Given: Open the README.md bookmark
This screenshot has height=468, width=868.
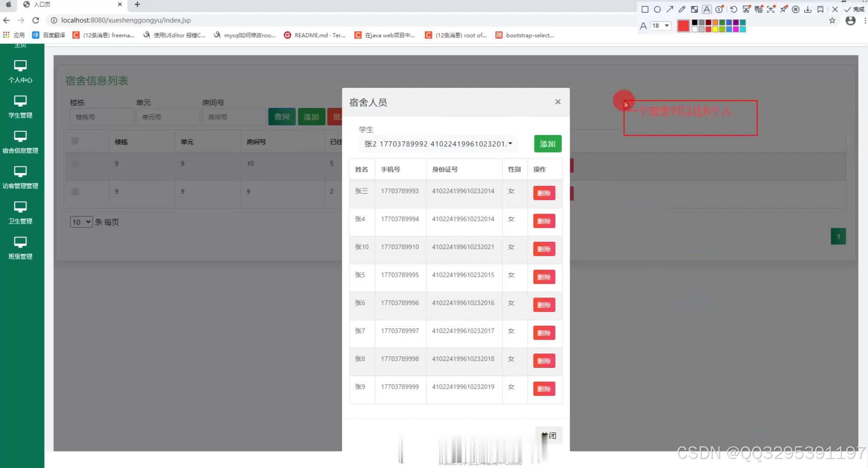Looking at the screenshot, I should [x=315, y=35].
